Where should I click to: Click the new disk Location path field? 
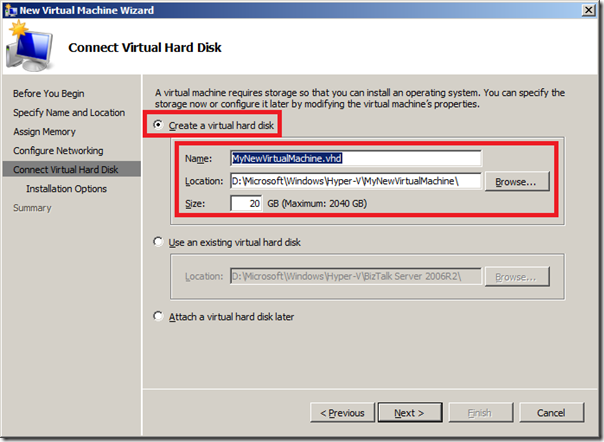click(356, 181)
